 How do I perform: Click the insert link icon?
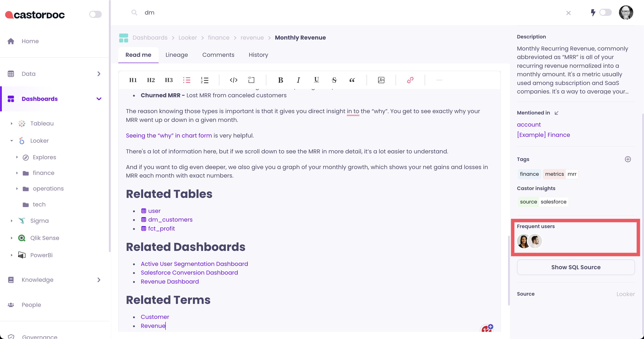coord(410,80)
